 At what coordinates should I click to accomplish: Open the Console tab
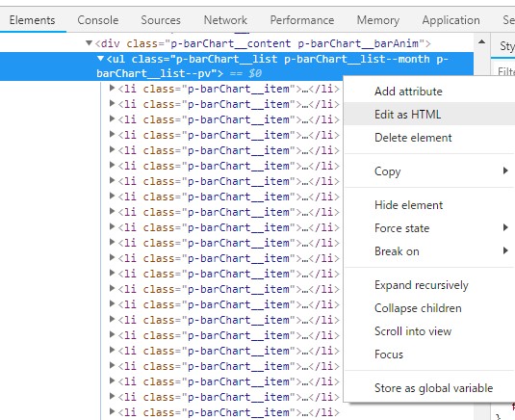coord(98,20)
